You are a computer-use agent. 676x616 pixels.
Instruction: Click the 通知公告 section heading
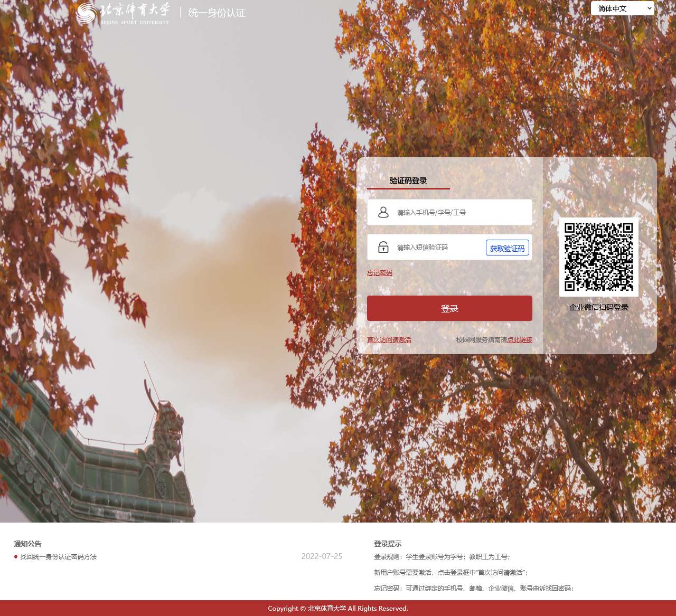pyautogui.click(x=27, y=544)
